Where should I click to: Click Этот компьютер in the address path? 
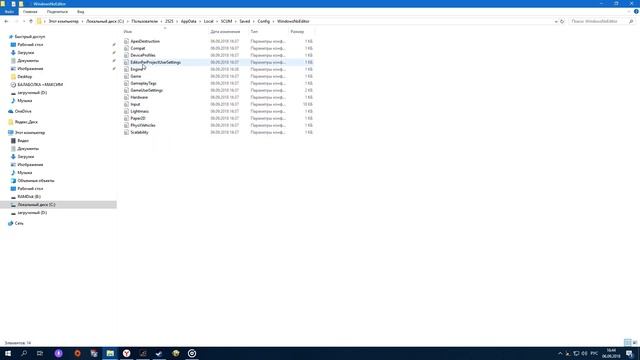(64, 21)
